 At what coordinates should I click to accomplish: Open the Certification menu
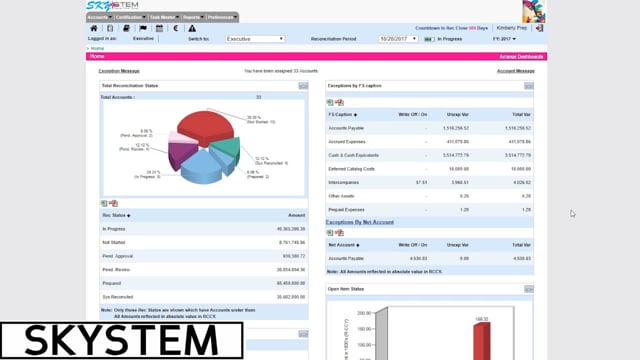[130, 17]
